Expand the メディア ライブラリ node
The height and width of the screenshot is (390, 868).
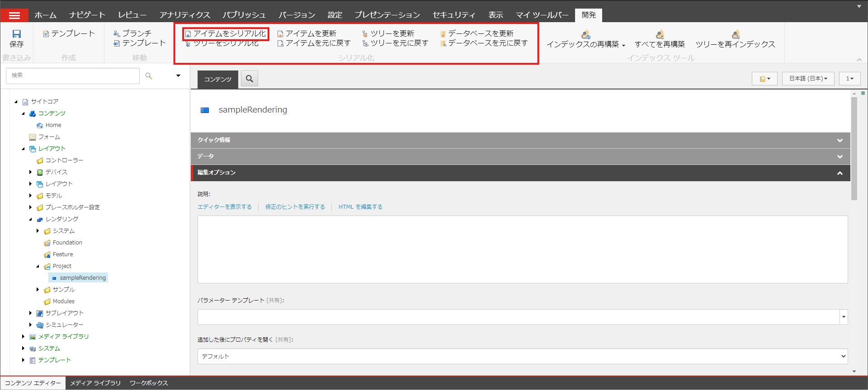24,337
